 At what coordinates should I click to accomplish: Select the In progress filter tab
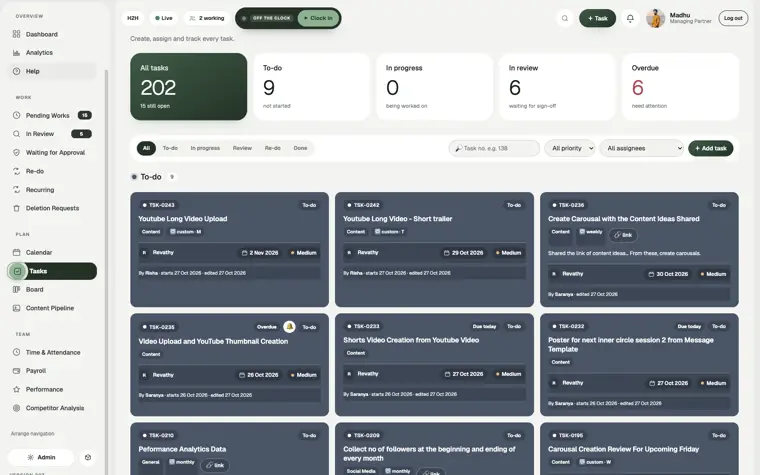205,148
